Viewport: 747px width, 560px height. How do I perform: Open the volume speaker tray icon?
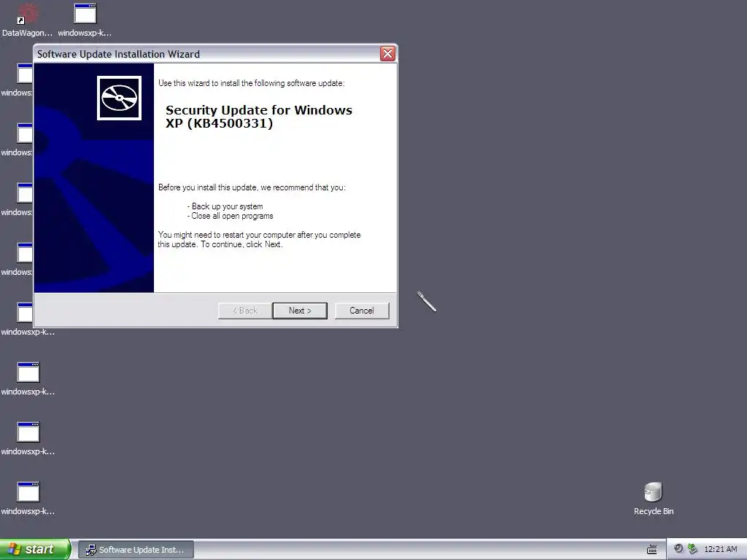(678, 549)
